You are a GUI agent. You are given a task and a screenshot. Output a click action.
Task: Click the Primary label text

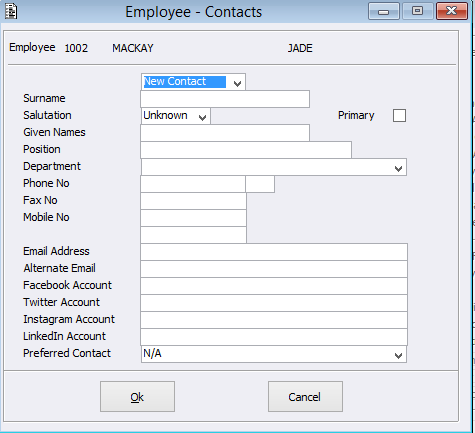click(356, 116)
